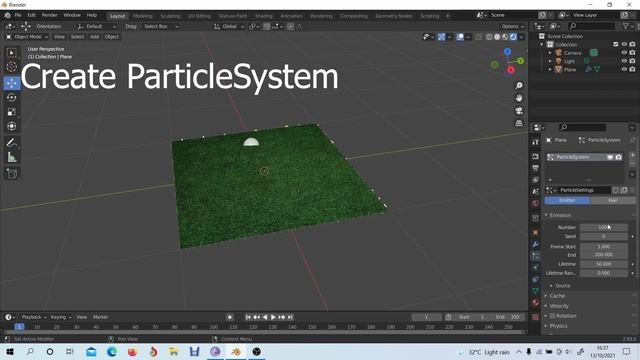Image resolution: width=640 pixels, height=360 pixels.
Task: Open the Particle properties tab
Action: point(536,256)
